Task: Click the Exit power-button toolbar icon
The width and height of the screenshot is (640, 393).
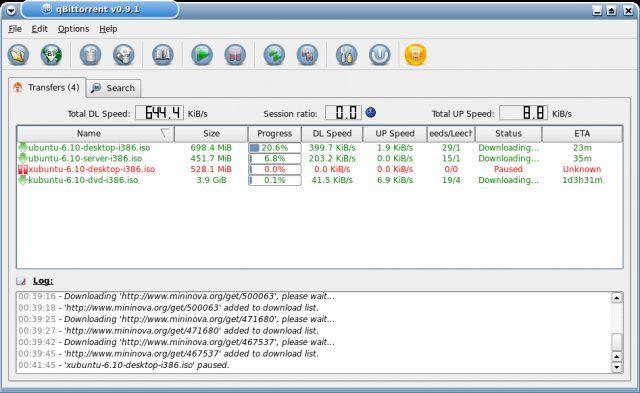Action: pos(380,55)
